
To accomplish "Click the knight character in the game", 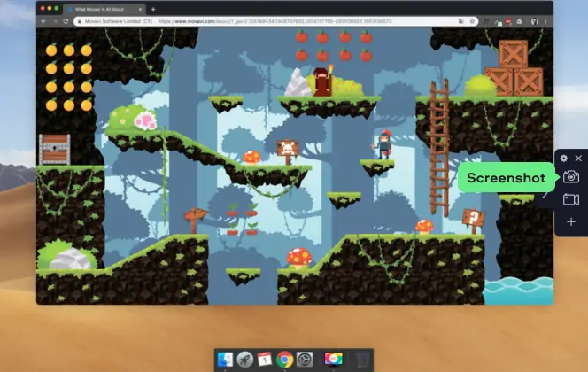I will [383, 144].
